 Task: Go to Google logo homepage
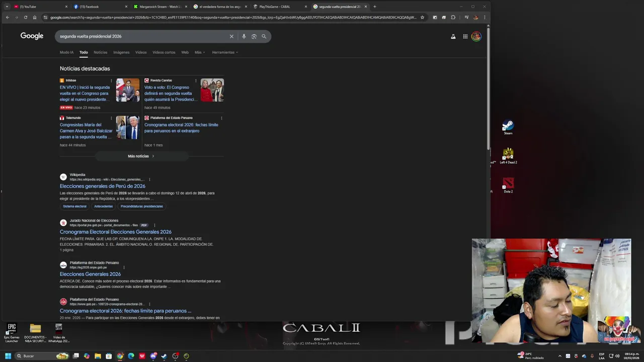coord(32,36)
